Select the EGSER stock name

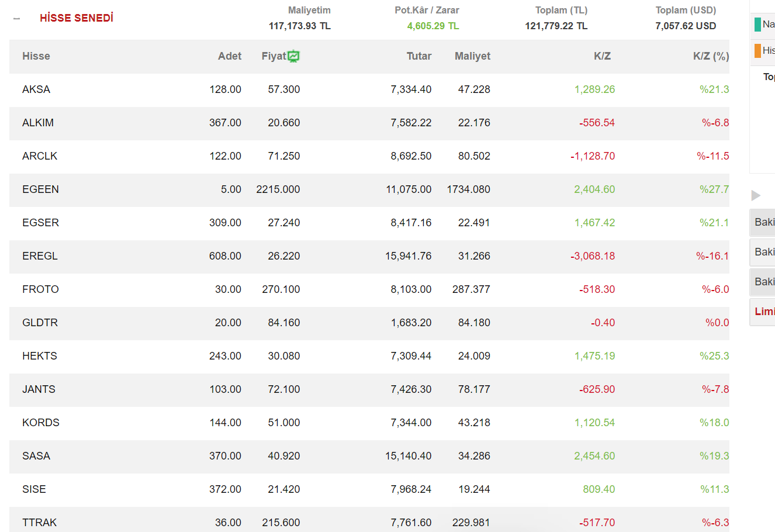pos(40,223)
